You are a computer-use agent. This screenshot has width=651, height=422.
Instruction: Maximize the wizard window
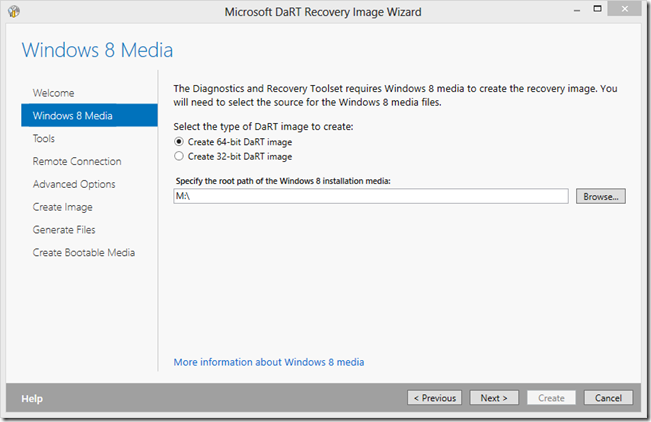click(597, 9)
